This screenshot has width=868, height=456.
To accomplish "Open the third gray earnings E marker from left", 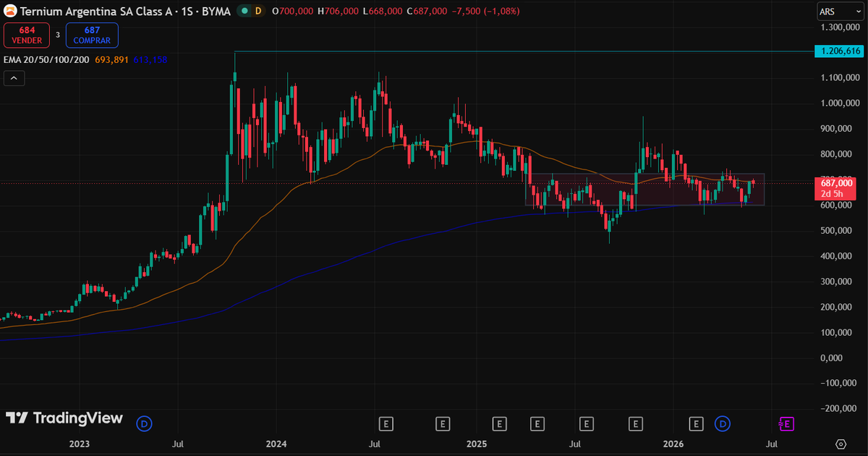I will click(498, 423).
